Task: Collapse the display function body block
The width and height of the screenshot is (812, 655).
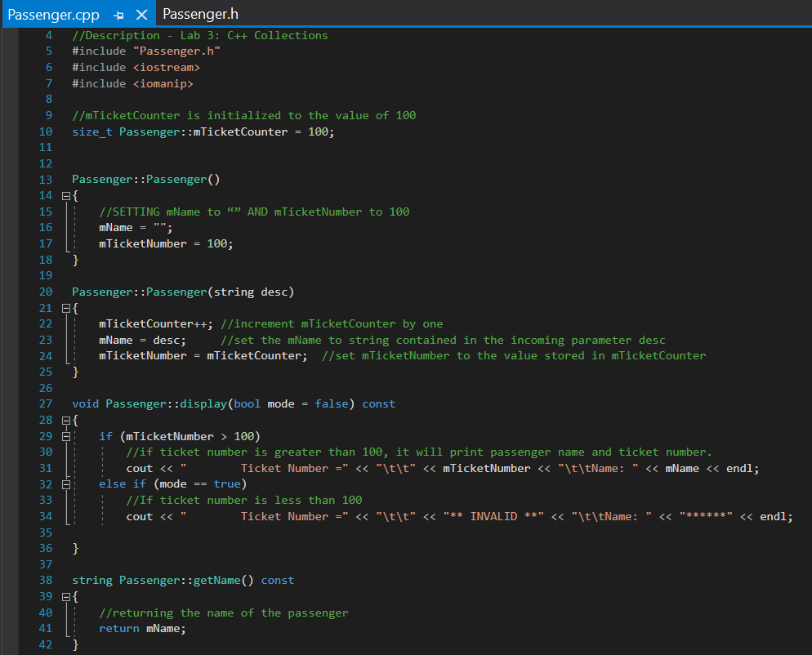Action: (x=65, y=420)
